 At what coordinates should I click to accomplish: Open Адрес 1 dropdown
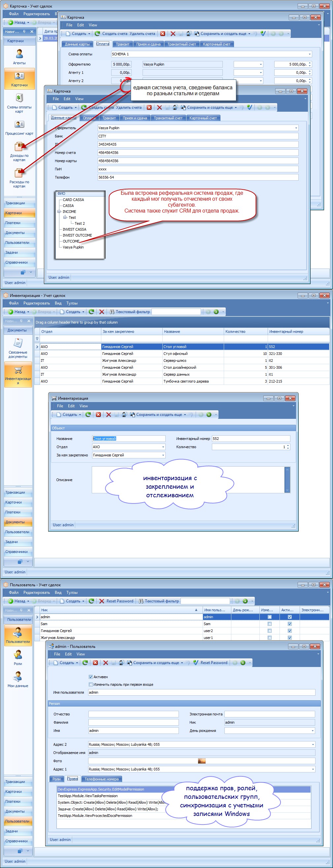coord(313,769)
